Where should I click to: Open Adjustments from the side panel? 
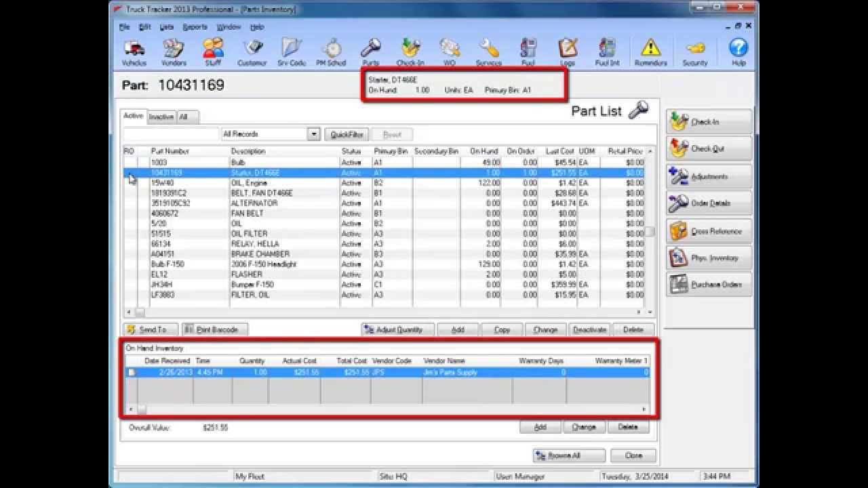coord(709,176)
